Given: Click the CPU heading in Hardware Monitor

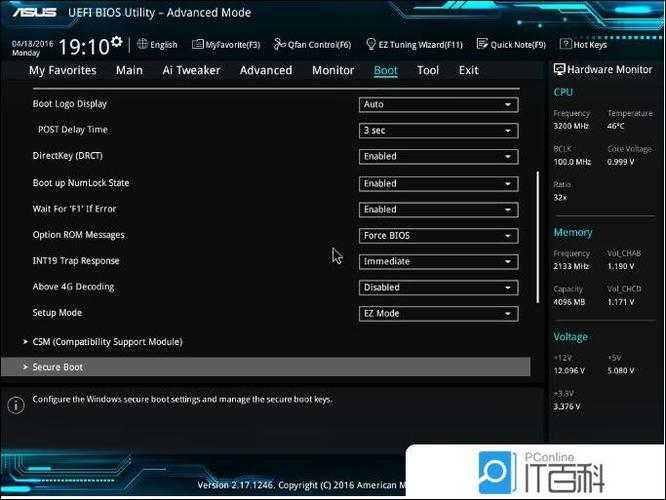Looking at the screenshot, I should tap(563, 92).
